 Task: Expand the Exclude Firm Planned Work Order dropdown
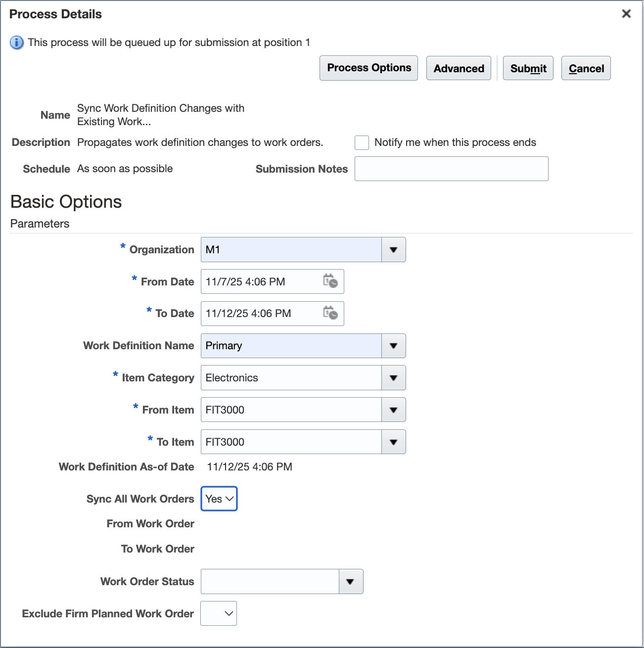[x=219, y=613]
